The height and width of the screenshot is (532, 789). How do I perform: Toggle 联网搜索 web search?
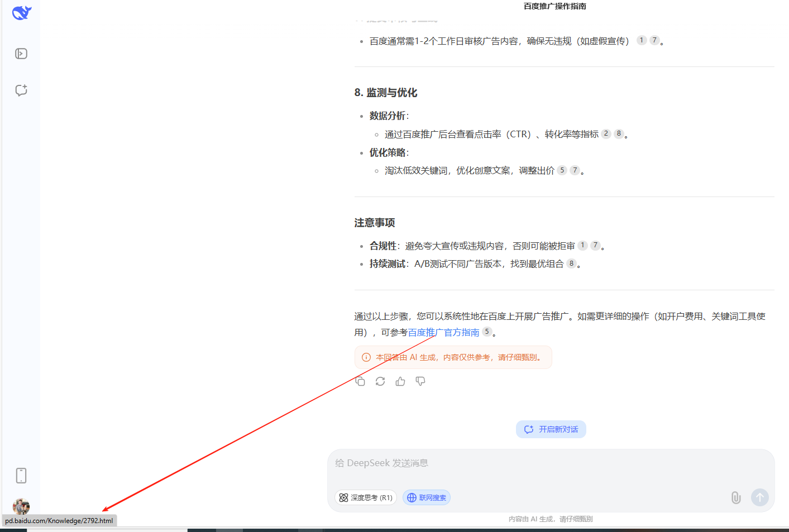(427, 497)
